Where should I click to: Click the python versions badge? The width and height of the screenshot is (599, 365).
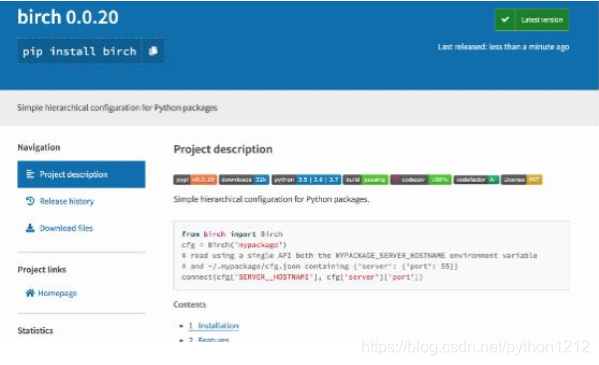pyautogui.click(x=306, y=180)
